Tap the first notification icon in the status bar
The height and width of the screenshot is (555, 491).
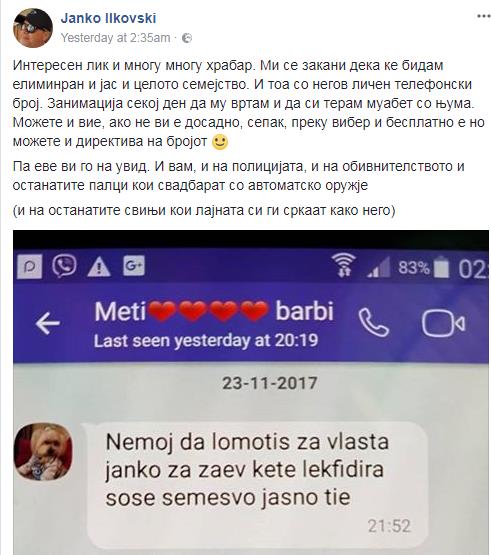(30, 266)
